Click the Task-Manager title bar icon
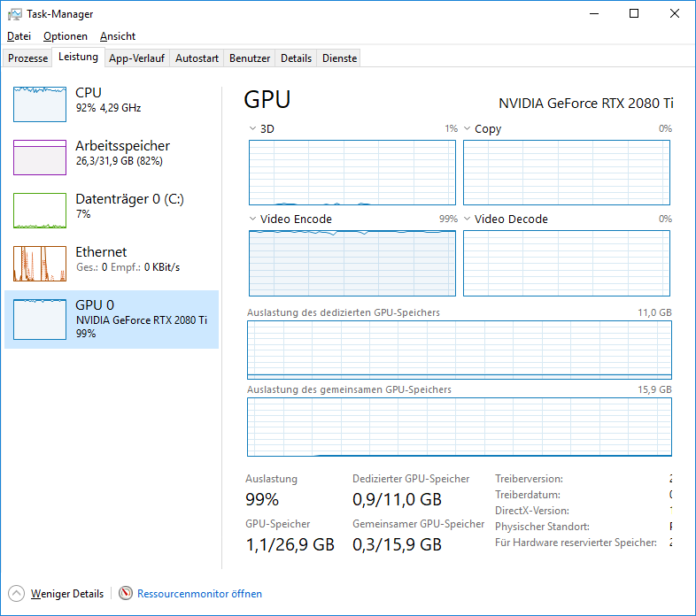Image resolution: width=696 pixels, height=616 pixels. (15, 14)
